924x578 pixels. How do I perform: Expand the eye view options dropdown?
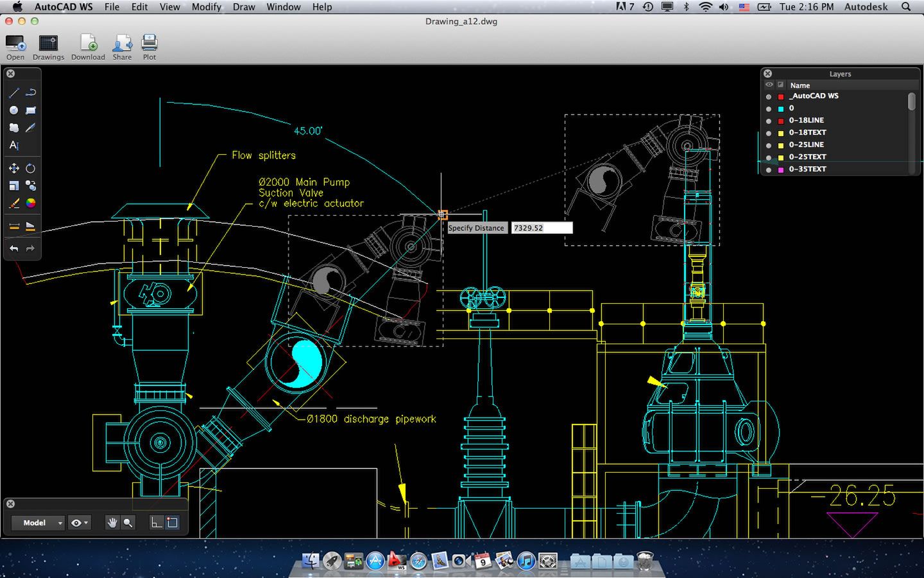tap(80, 523)
